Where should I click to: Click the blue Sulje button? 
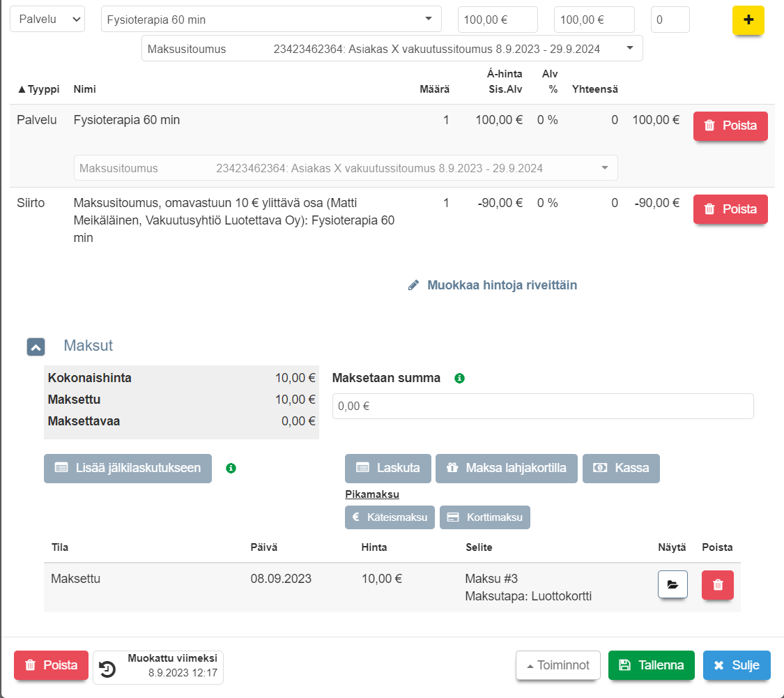[x=736, y=665]
